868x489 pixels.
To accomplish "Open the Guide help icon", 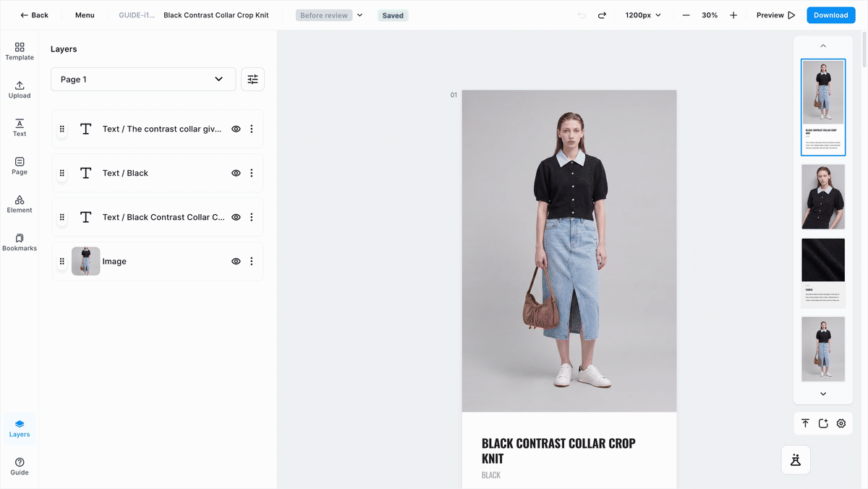I will coord(20,467).
